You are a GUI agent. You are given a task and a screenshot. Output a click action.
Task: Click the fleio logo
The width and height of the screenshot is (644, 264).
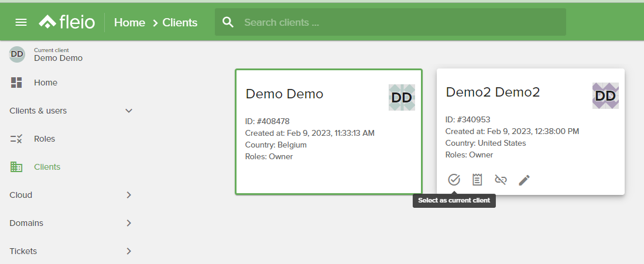(67, 22)
